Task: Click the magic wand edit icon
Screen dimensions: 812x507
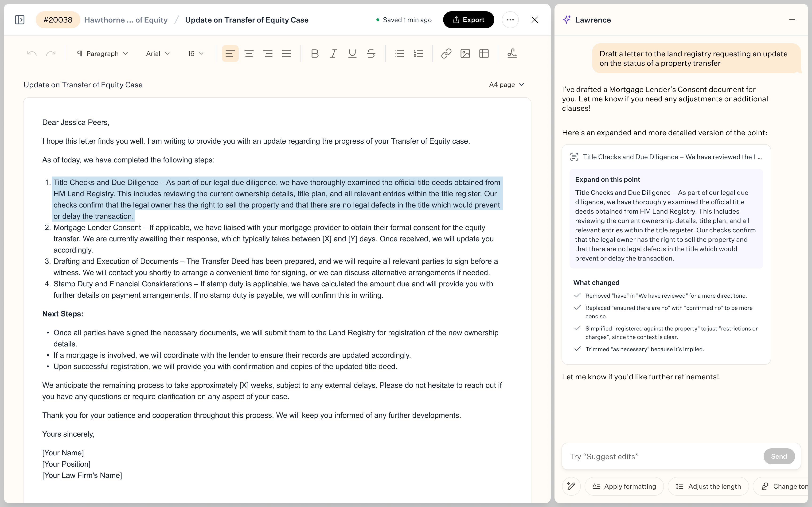Action: (571, 486)
